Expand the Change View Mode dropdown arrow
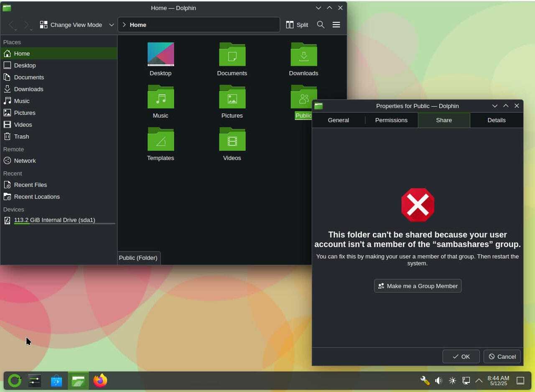This screenshot has width=535, height=392. (111, 25)
